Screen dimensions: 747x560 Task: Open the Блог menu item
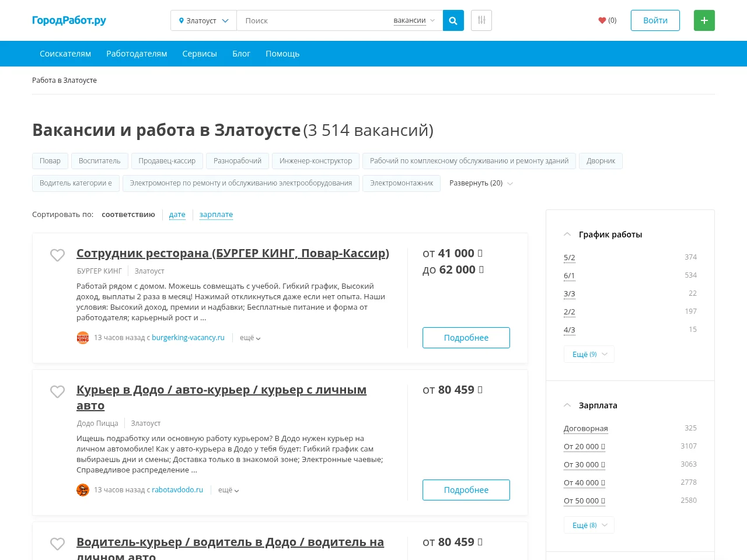241,54
